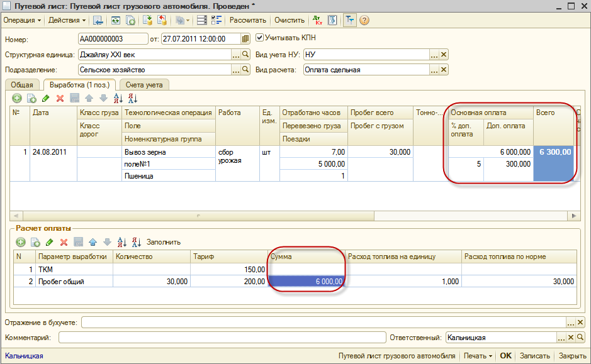The image size is (591, 364).
Task: Toggle the Учитывать КПН checkbox
Action: 259,38
